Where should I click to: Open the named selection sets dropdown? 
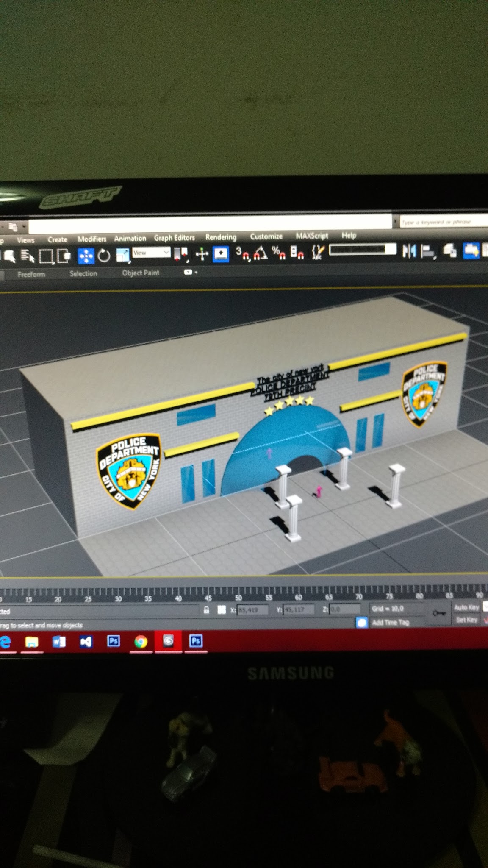tap(363, 250)
